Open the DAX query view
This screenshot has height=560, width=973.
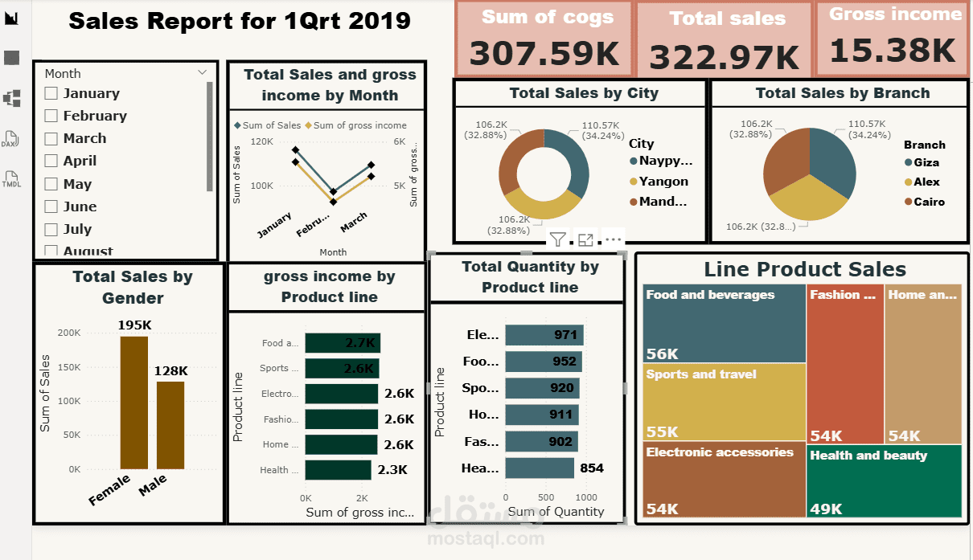click(x=11, y=137)
